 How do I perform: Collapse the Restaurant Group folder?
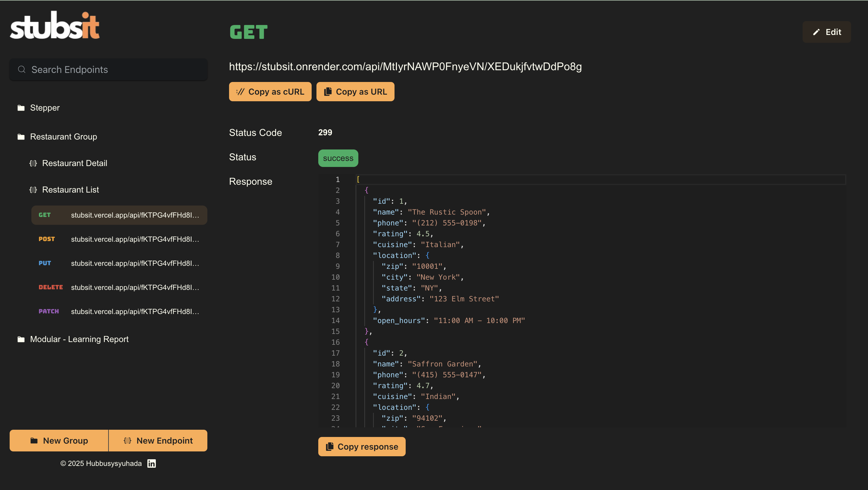click(x=63, y=137)
